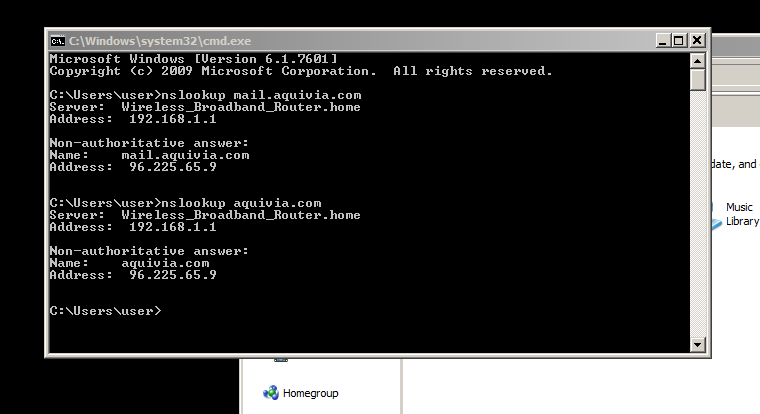
Task: Click the empty scrollbar track below thumb
Action: click(698, 220)
